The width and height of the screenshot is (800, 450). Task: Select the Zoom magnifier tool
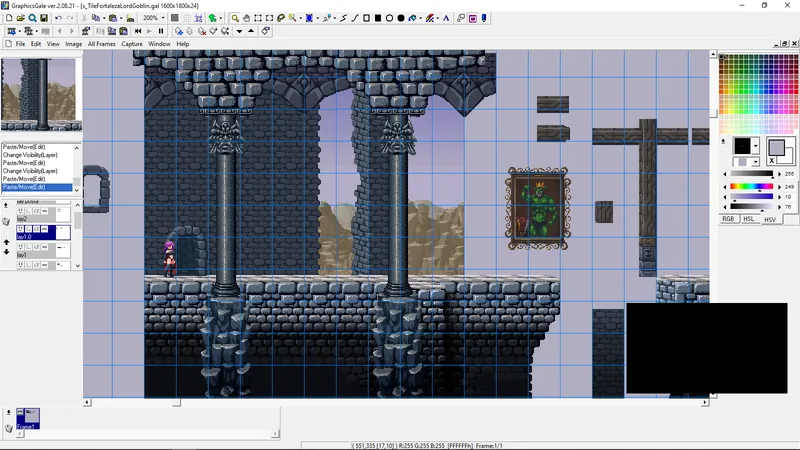coord(235,18)
